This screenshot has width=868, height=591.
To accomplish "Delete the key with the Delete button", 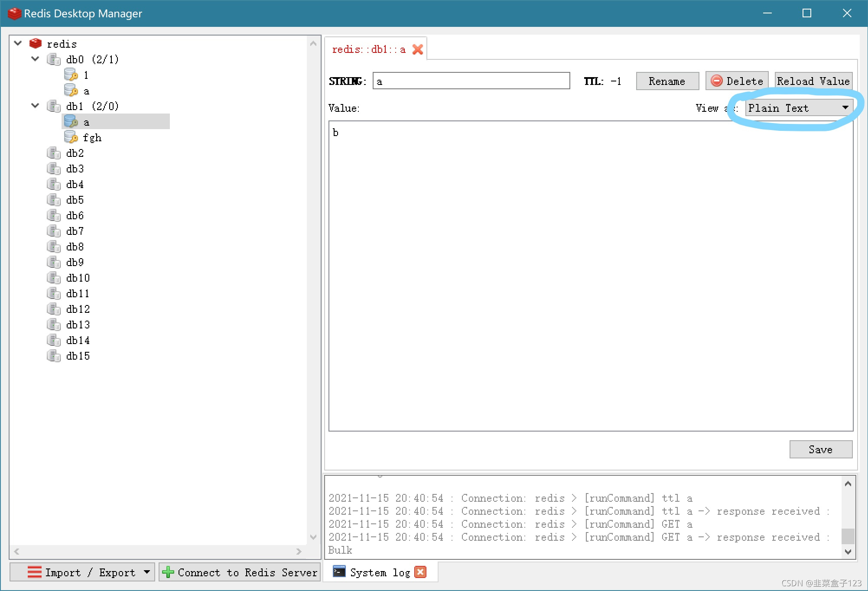I will pos(737,81).
